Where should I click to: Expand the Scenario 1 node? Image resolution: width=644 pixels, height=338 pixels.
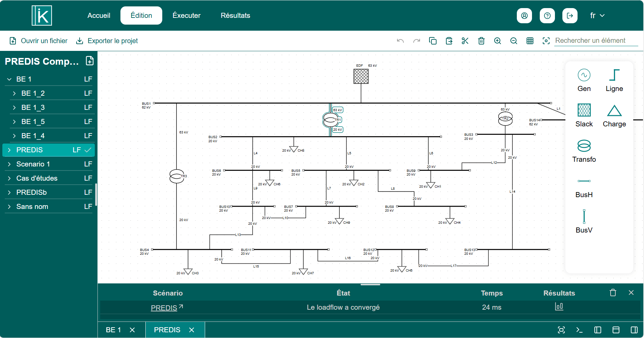(9, 164)
